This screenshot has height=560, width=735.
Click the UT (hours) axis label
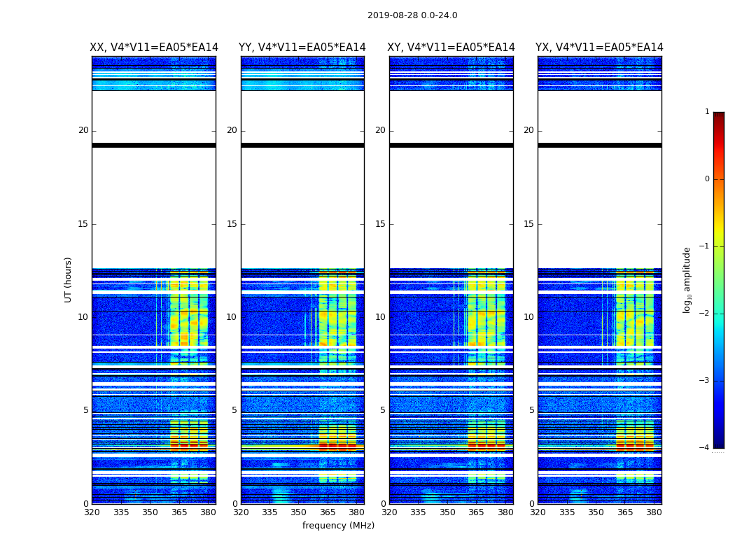[68, 280]
